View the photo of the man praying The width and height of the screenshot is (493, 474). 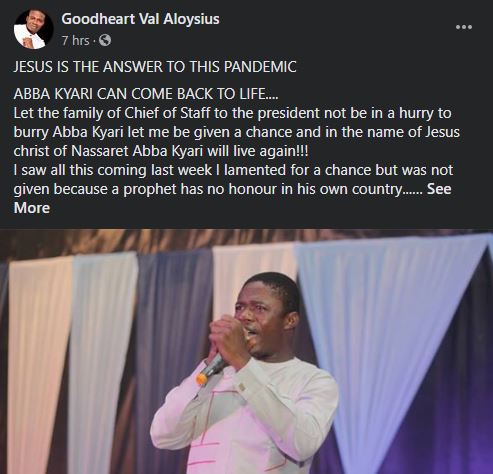click(x=246, y=351)
